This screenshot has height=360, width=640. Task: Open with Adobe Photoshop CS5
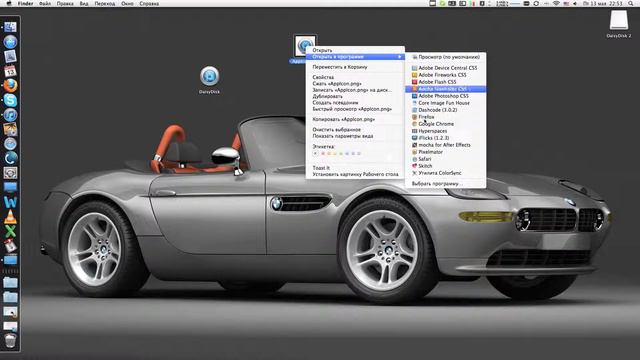coord(446,96)
